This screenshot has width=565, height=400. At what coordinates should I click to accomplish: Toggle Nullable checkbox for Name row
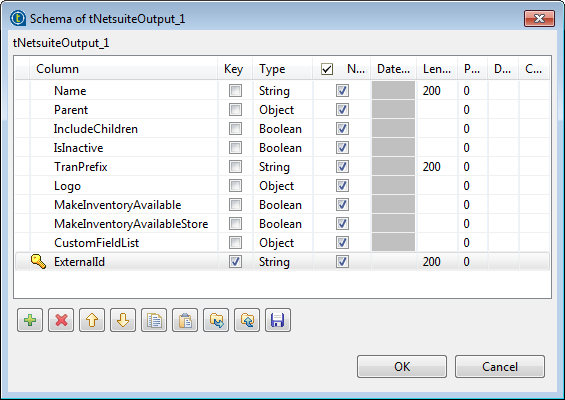342,90
